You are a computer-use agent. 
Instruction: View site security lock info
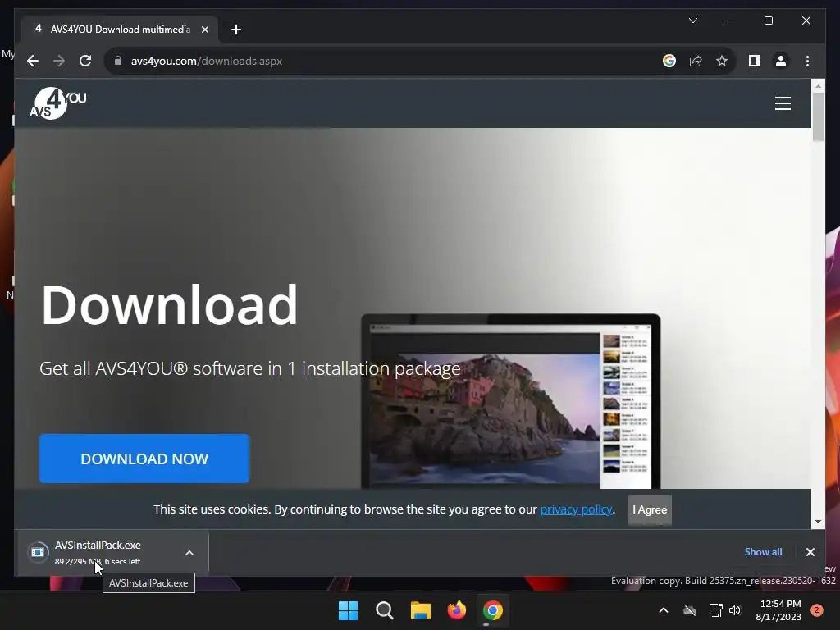(118, 61)
